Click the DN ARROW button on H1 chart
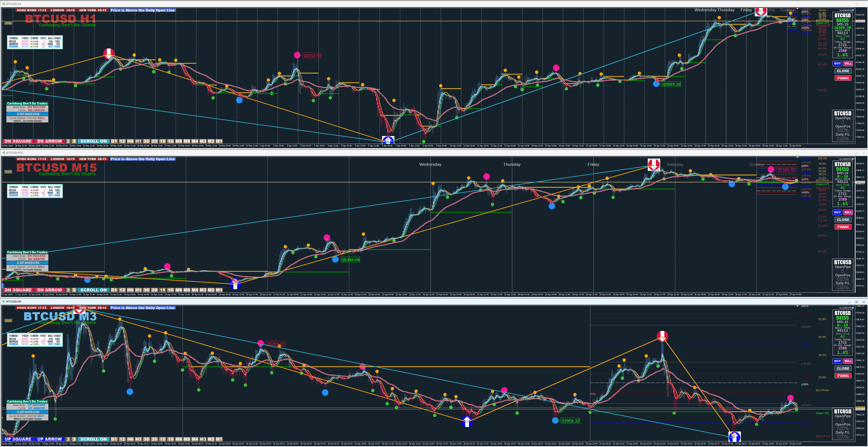 click(x=49, y=141)
